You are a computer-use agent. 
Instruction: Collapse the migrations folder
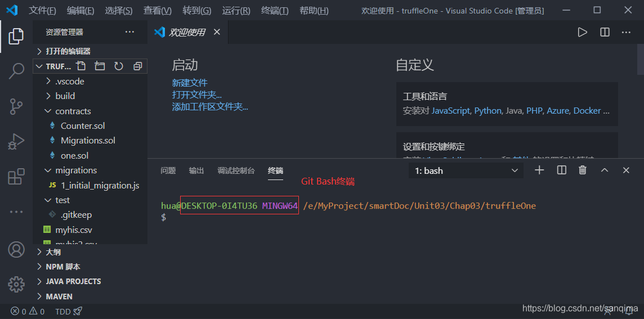[x=90, y=170]
